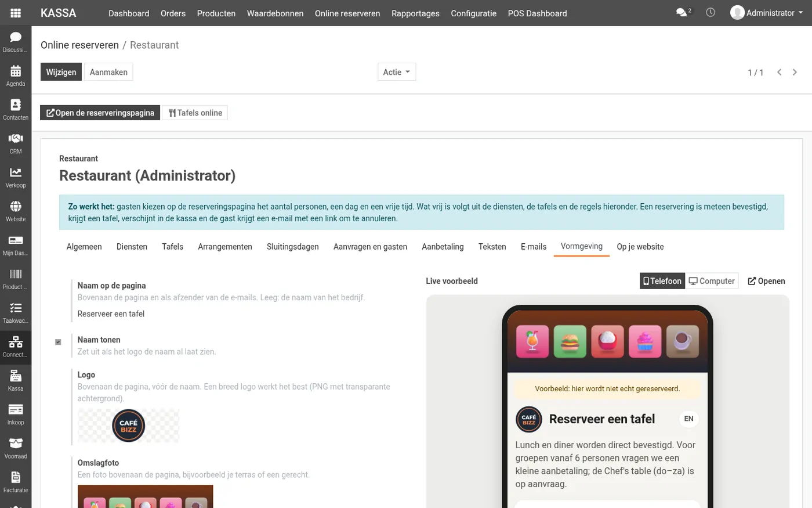The image size is (812, 508).
Task: Open the Dashboard menu
Action: (129, 13)
